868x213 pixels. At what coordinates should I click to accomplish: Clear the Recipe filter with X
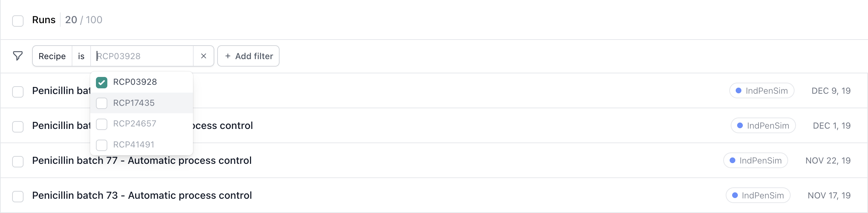click(204, 56)
